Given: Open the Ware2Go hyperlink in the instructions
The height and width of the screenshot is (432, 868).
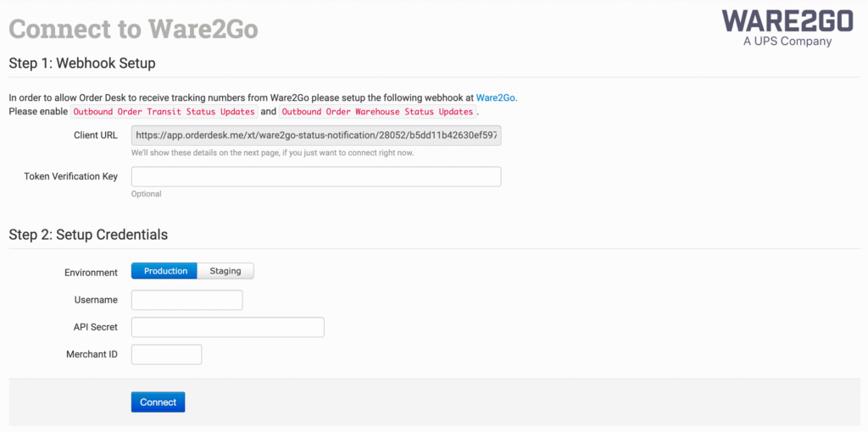Looking at the screenshot, I should pos(496,97).
